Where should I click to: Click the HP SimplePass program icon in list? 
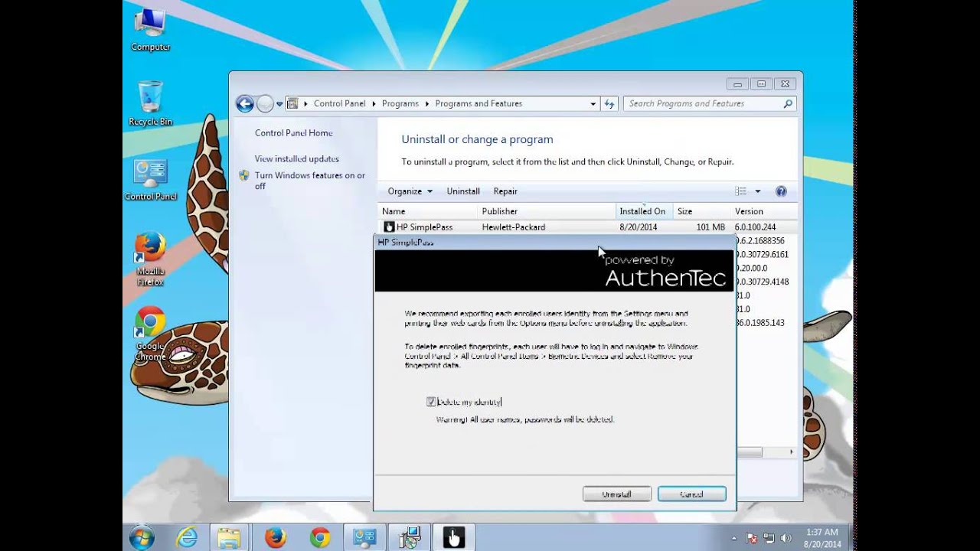click(389, 227)
